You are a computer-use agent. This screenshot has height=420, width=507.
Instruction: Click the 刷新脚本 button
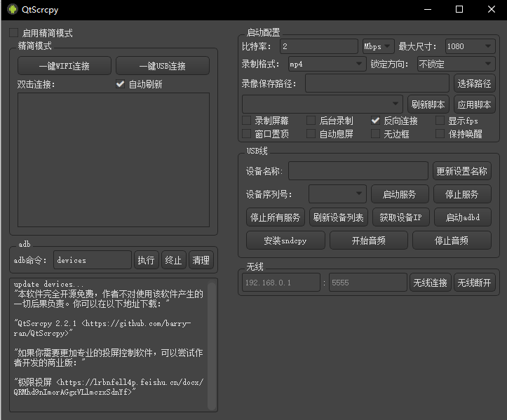click(428, 104)
